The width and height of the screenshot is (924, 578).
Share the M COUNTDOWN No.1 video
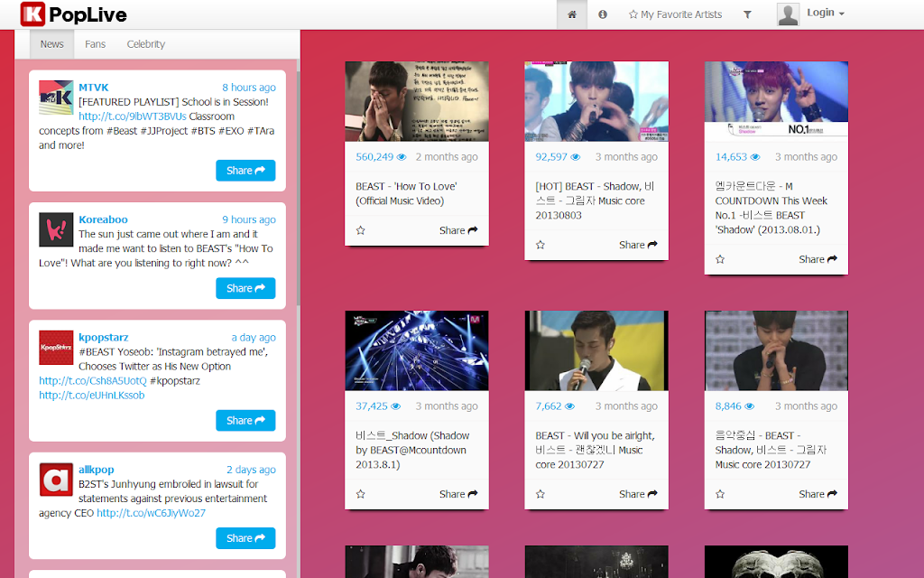818,259
